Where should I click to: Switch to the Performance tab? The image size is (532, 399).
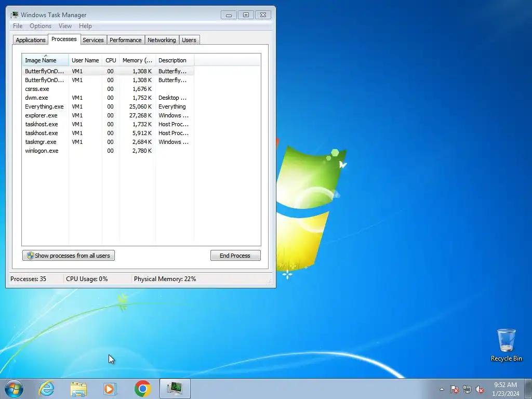(x=125, y=39)
